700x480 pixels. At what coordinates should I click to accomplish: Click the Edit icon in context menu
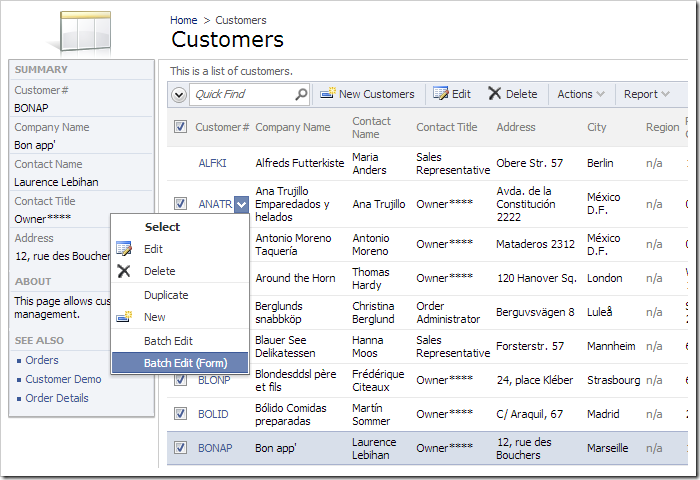(x=124, y=249)
